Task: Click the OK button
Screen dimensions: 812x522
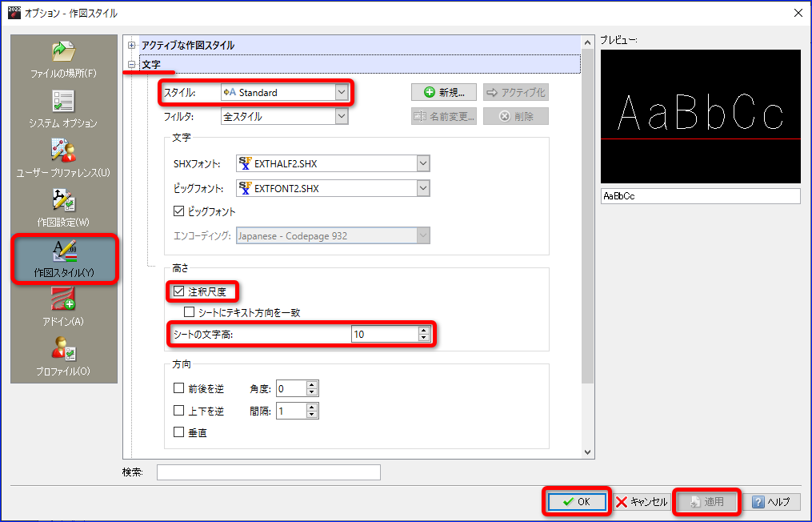Action: tap(577, 502)
